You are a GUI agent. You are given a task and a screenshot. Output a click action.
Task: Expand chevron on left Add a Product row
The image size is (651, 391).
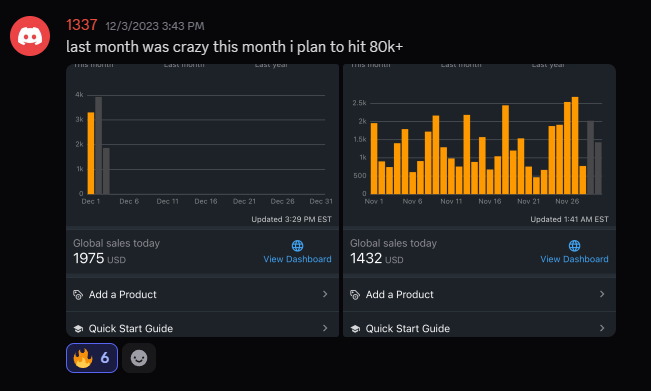[x=325, y=294]
